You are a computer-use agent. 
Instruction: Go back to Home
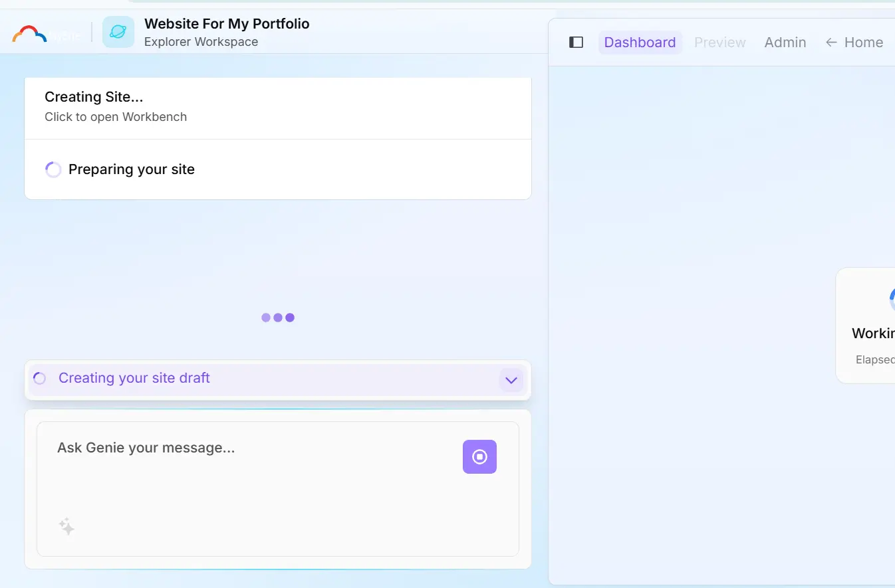coord(863,43)
